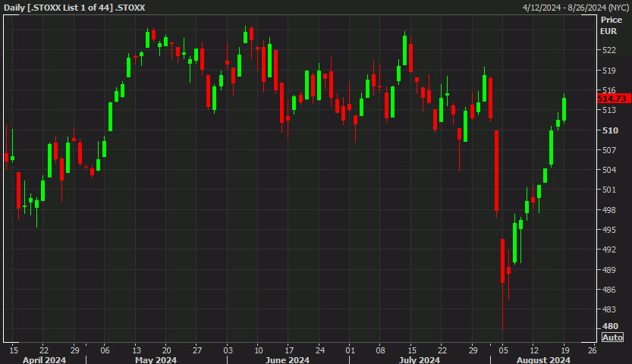This screenshot has width=632, height=364.
Task: Select the 522 price axis level
Action: pyautogui.click(x=608, y=50)
